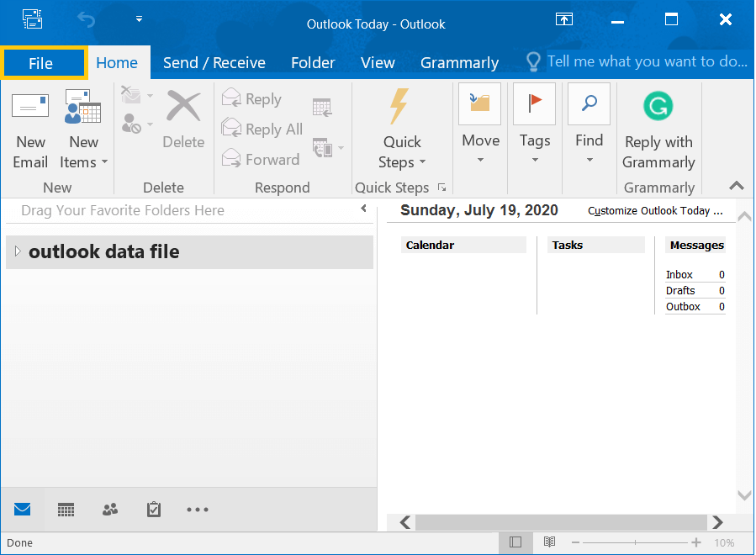Open the New Items menu
This screenshot has width=756, height=555.
click(x=83, y=129)
